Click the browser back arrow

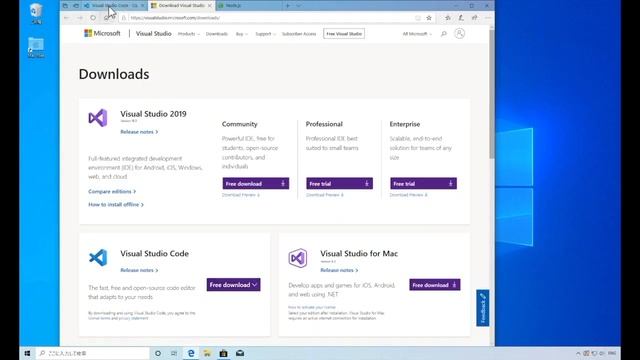point(67,18)
